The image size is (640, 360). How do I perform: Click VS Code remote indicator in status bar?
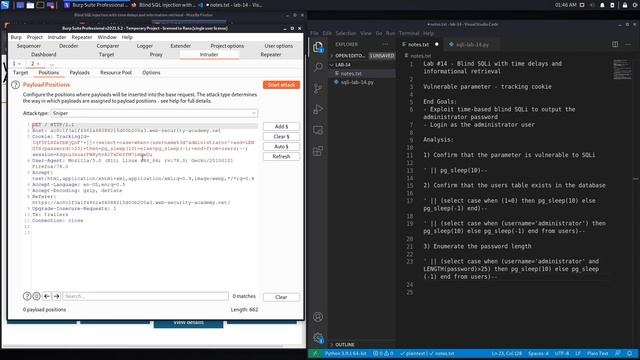[314, 353]
